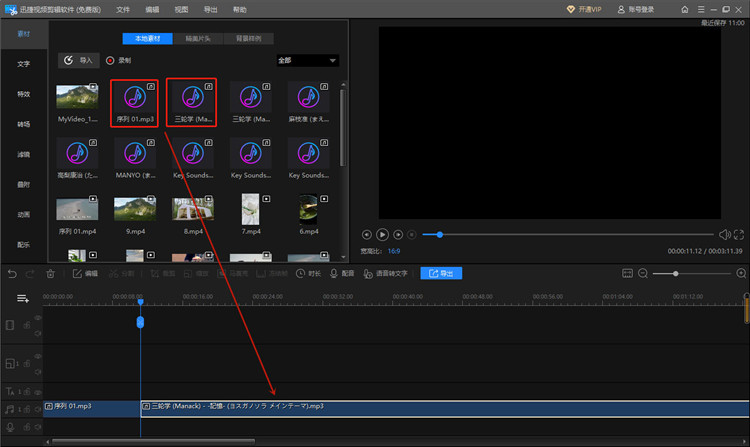The width and height of the screenshot is (750, 447).
Task: Delete the selected clip with trash icon
Action: pyautogui.click(x=50, y=273)
